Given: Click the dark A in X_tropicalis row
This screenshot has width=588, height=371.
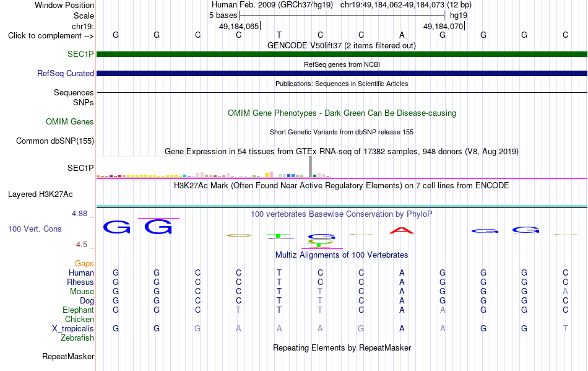Looking at the screenshot, I should 402,329.
